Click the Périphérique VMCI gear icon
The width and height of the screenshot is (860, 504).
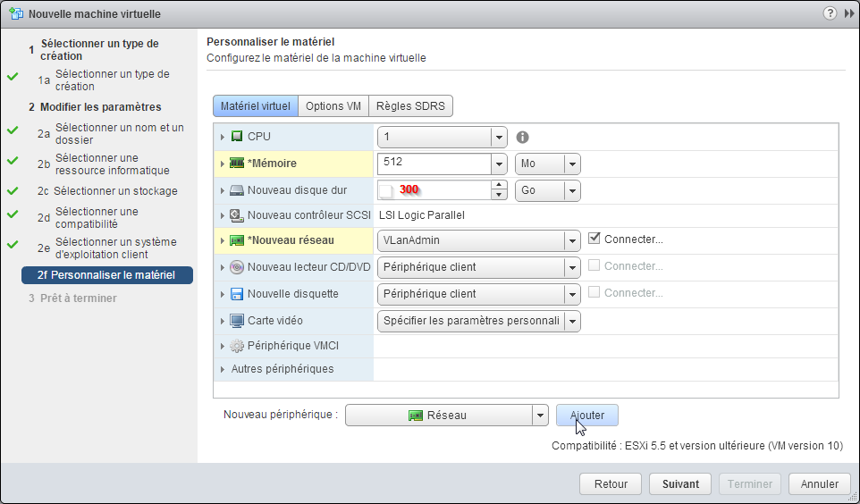coord(236,346)
